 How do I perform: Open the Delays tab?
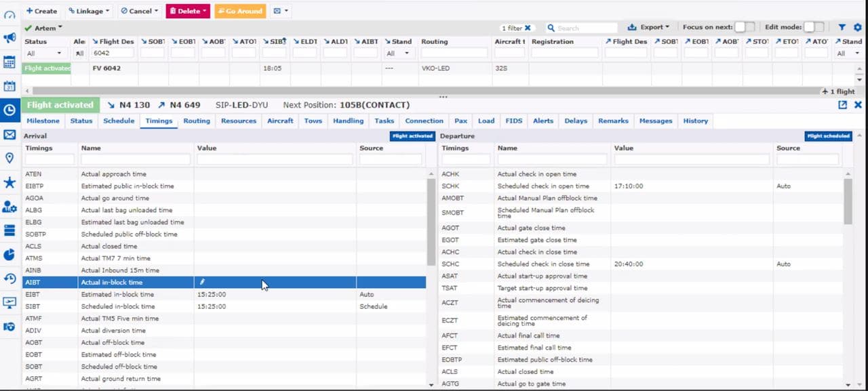click(575, 121)
